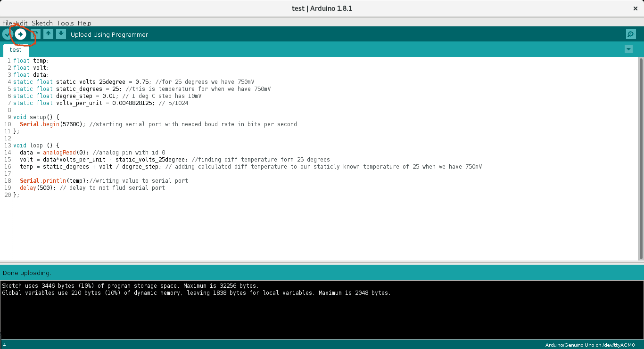Select the test sketch tab
The width and height of the screenshot is (644, 349).
tap(16, 49)
